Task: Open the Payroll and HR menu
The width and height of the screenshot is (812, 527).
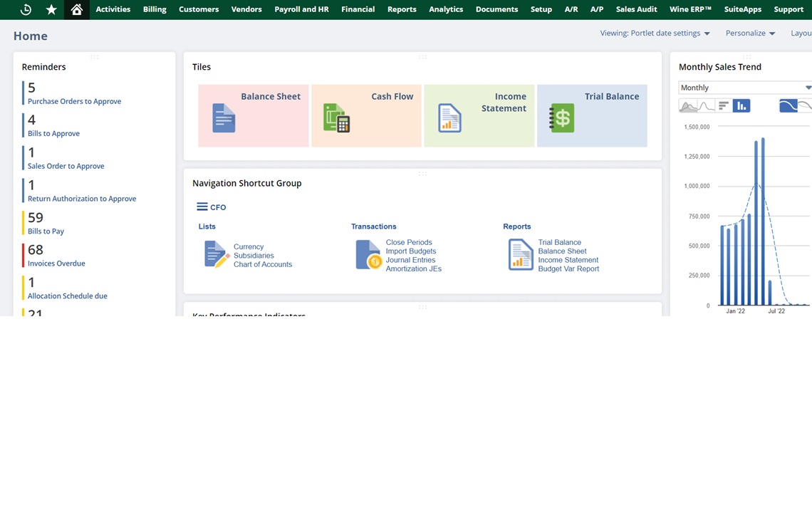Action: pos(301,9)
